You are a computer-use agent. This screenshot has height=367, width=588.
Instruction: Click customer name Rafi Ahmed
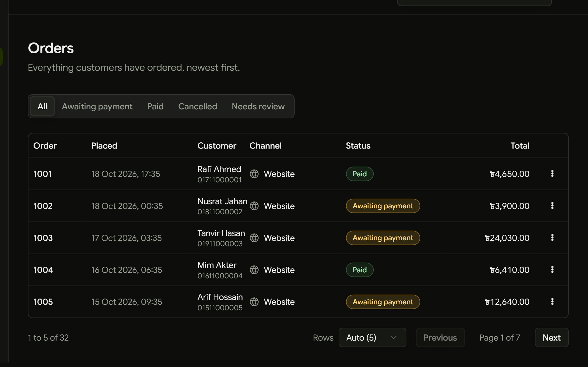(x=219, y=169)
